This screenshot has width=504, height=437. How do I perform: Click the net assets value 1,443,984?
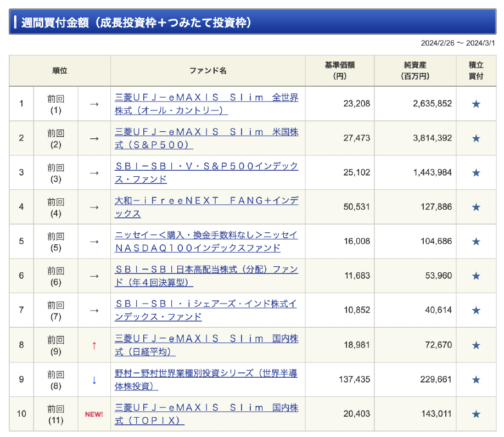click(432, 172)
